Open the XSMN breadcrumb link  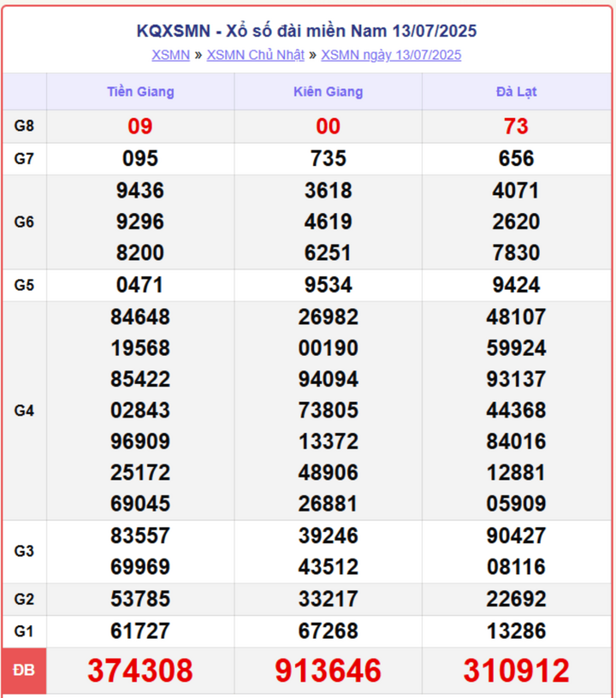pyautogui.click(x=170, y=56)
